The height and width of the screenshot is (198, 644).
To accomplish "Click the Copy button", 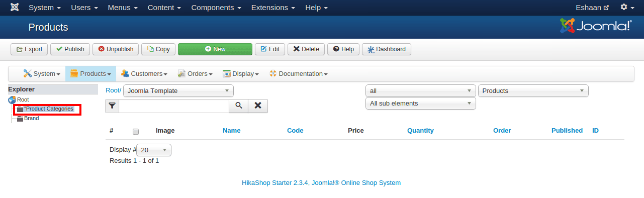I will [x=158, y=49].
